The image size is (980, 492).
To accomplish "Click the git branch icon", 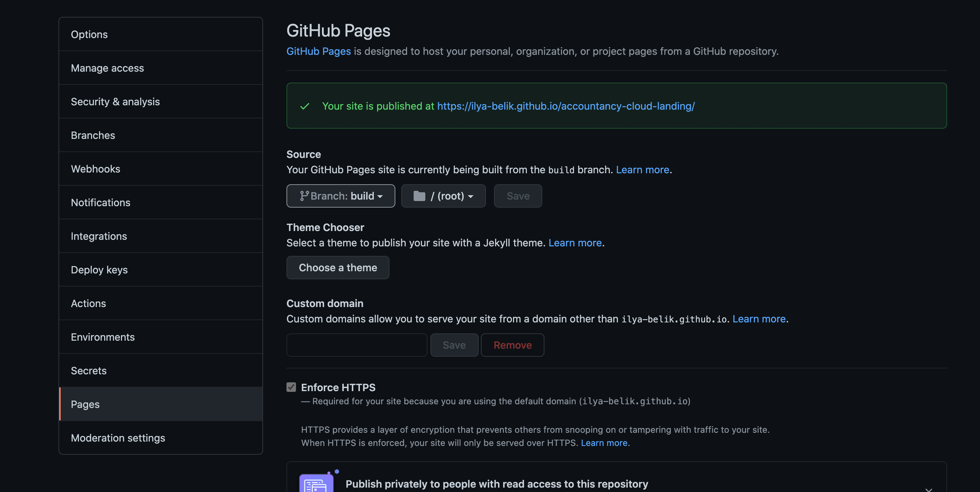I will pyautogui.click(x=304, y=196).
